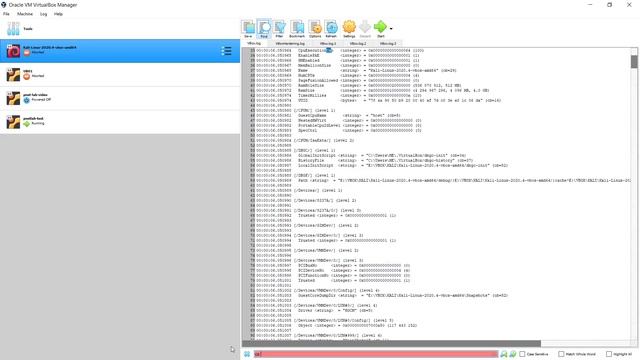The image size is (640, 360).
Task: Click the grey Discard arrow icon
Action: click(x=365, y=27)
